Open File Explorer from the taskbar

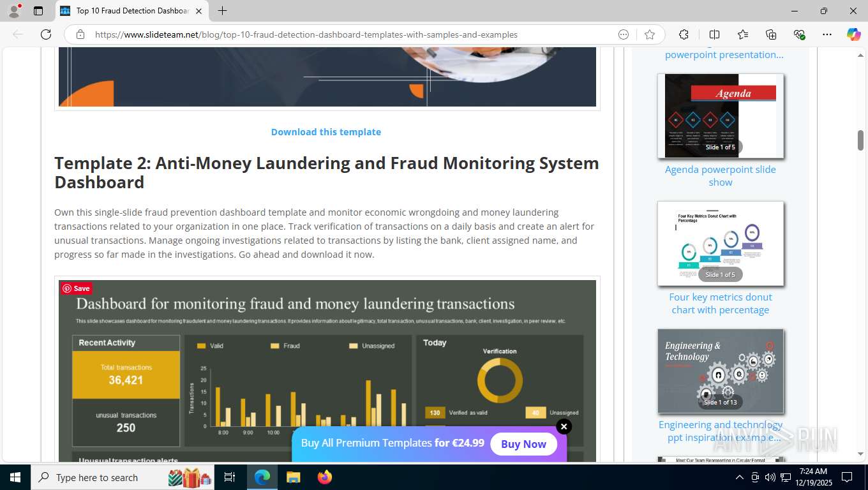293,477
